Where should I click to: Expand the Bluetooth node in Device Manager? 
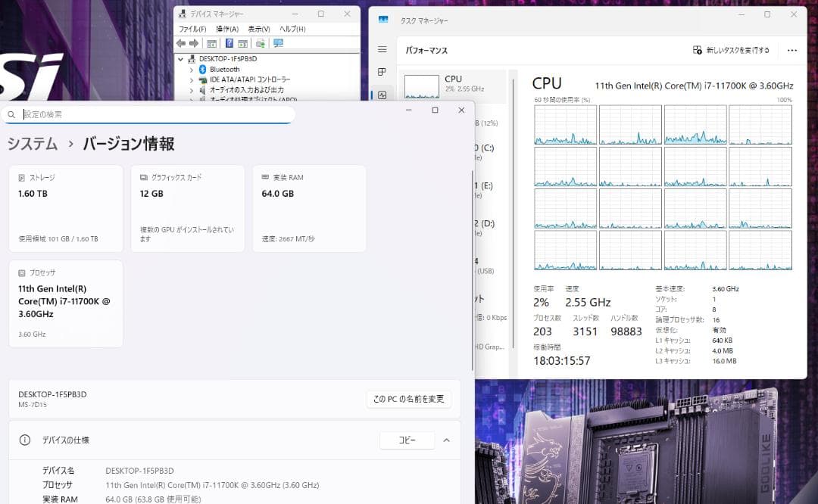tap(191, 70)
